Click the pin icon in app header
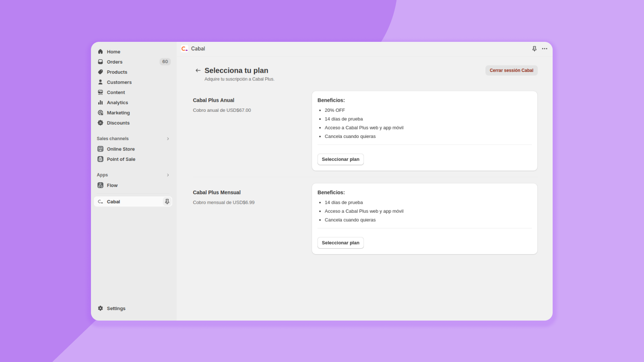 (535, 49)
